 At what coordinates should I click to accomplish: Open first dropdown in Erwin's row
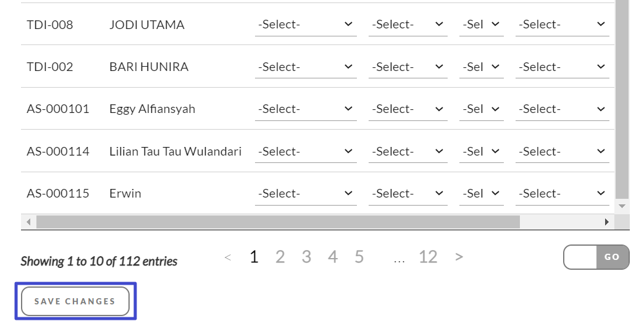pyautogui.click(x=306, y=193)
